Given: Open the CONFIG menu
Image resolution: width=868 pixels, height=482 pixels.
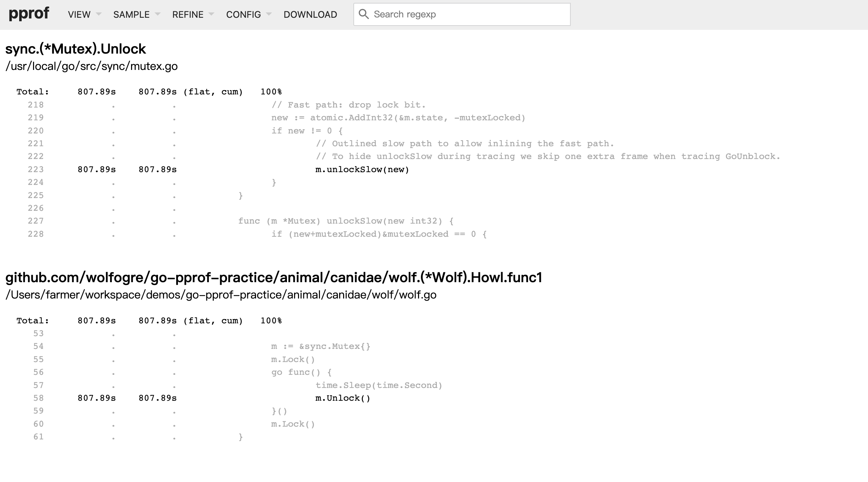Looking at the screenshot, I should 243,15.
